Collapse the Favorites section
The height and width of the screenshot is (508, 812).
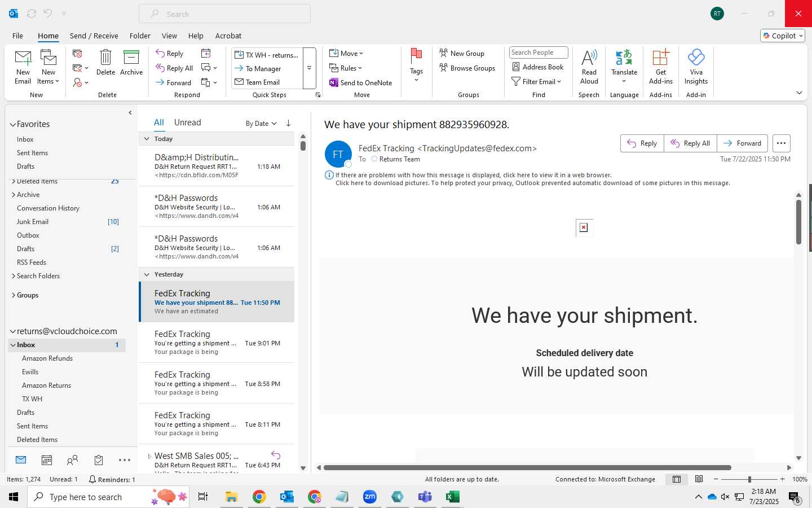click(13, 124)
